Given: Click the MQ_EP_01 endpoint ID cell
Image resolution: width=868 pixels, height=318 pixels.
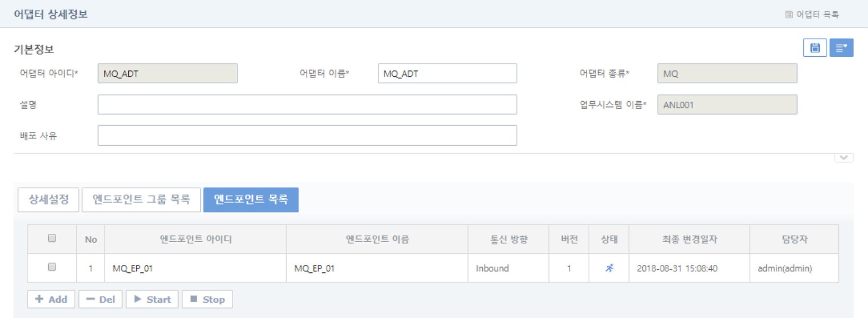Looking at the screenshot, I should click(132, 269).
